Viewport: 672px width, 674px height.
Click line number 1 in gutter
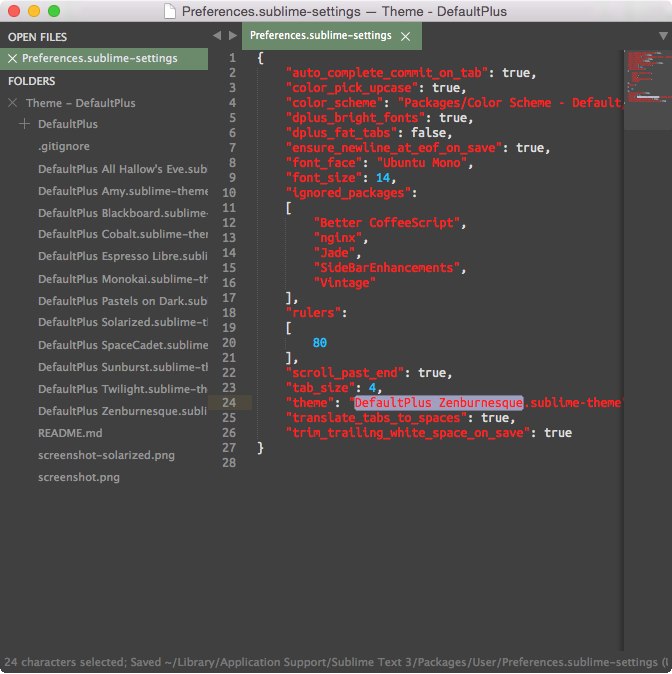click(x=233, y=58)
